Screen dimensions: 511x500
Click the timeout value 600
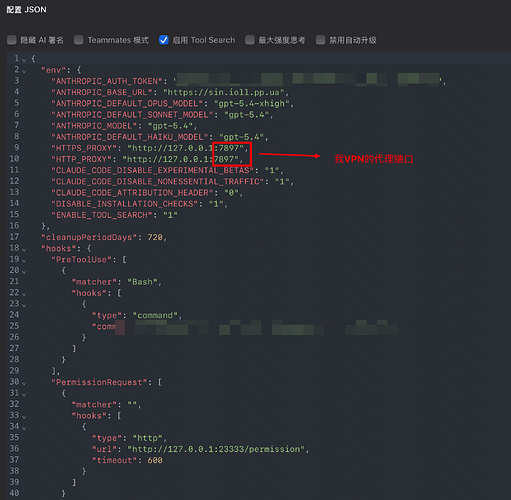tap(155, 460)
